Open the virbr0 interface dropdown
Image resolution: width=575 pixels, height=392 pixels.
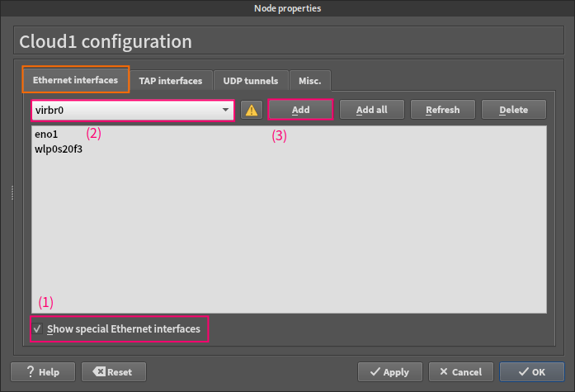[x=133, y=110]
